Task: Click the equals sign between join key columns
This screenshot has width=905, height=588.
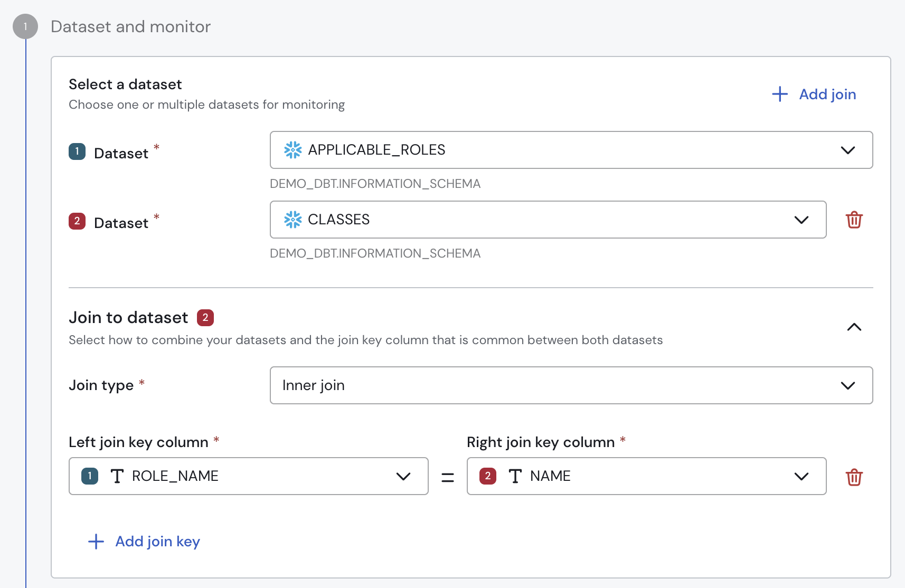Action: (447, 476)
